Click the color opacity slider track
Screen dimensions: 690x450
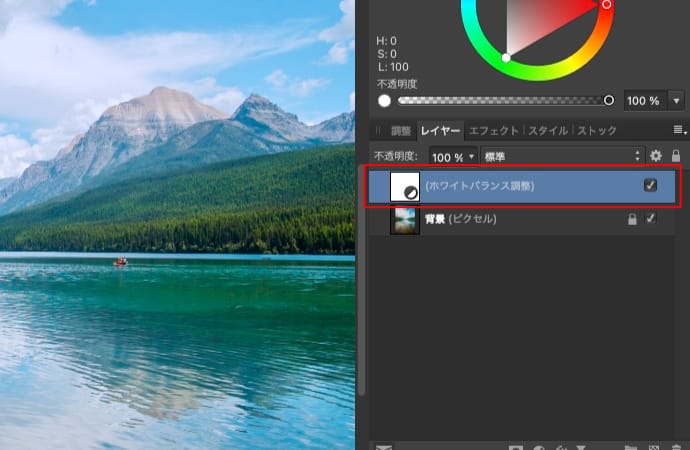point(500,101)
